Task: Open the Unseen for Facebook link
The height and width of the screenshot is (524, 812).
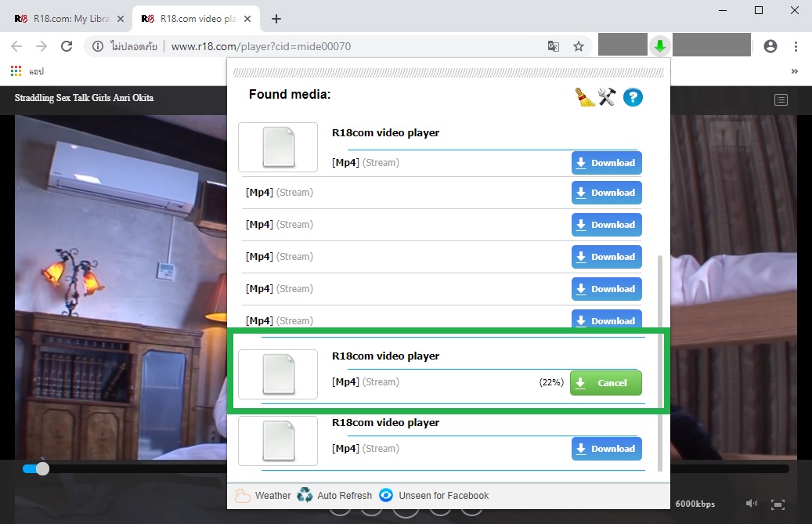Action: click(444, 496)
